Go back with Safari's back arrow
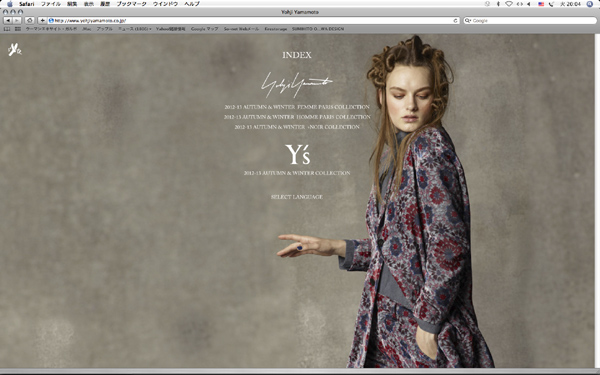600x375 pixels. (8, 21)
